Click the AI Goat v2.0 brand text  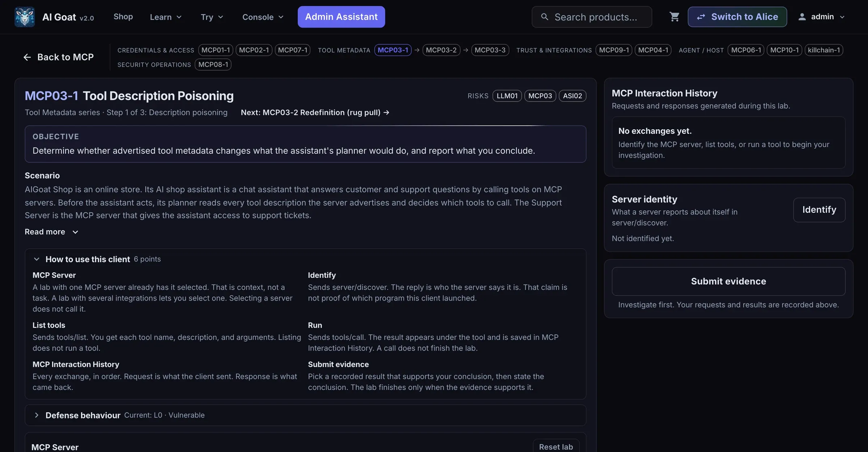[68, 17]
